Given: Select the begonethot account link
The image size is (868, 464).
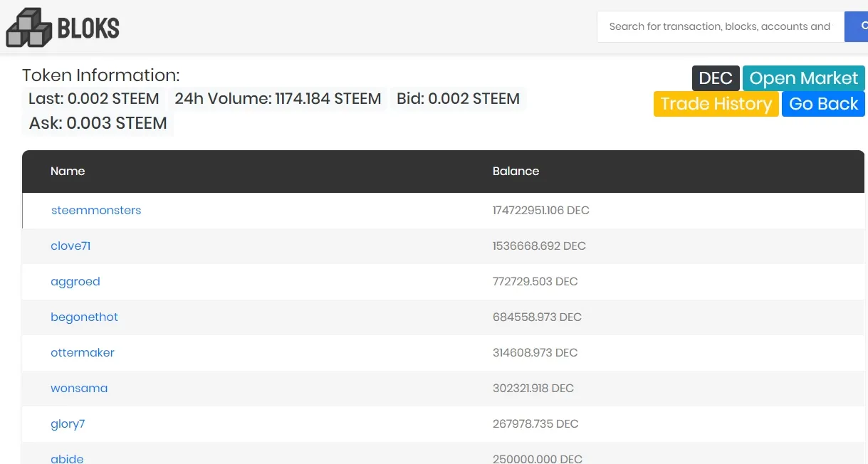Looking at the screenshot, I should point(84,317).
